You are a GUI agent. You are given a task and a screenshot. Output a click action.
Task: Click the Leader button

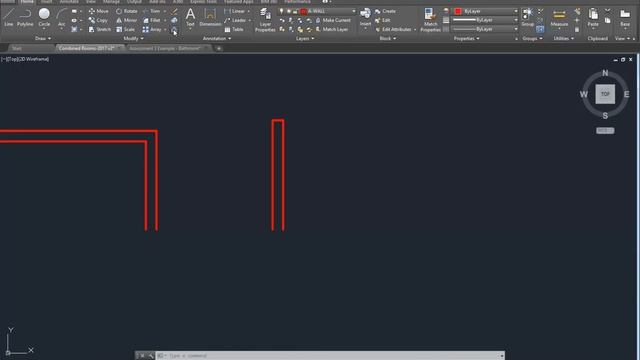(x=236, y=20)
